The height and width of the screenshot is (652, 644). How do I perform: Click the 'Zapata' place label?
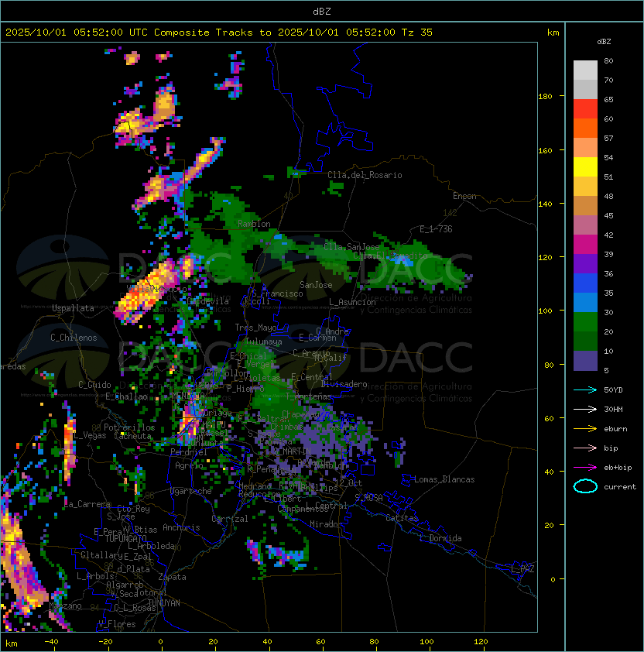coord(172,577)
